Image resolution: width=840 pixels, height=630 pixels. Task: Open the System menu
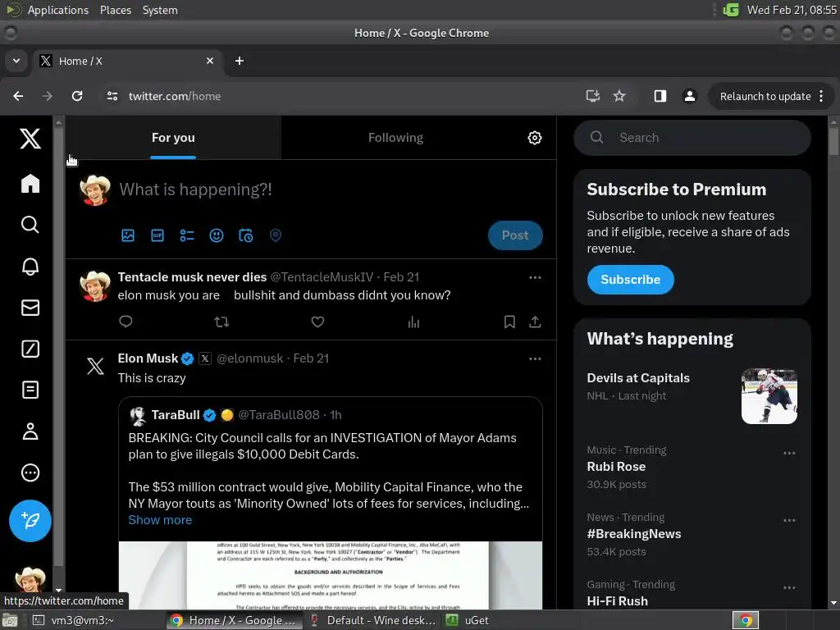(160, 10)
